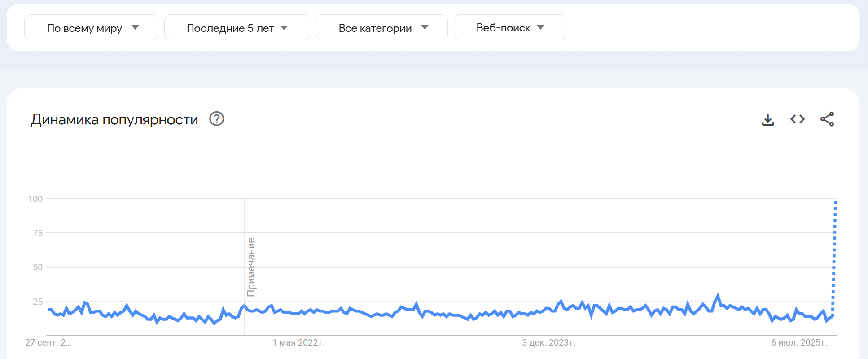Click the 1 мая 2022 г. axis label
868x359 pixels.
click(x=298, y=343)
